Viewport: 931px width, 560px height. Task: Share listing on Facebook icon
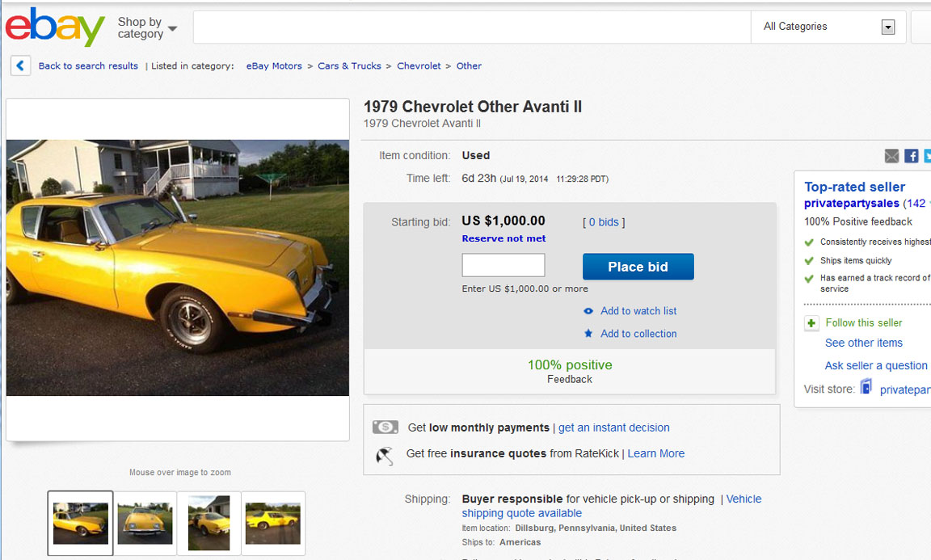click(x=911, y=156)
